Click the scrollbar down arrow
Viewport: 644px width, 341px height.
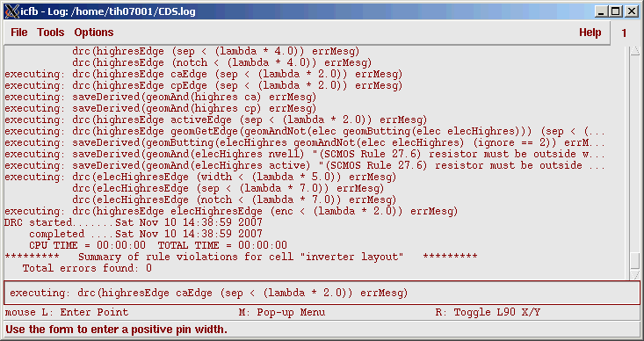point(635,274)
